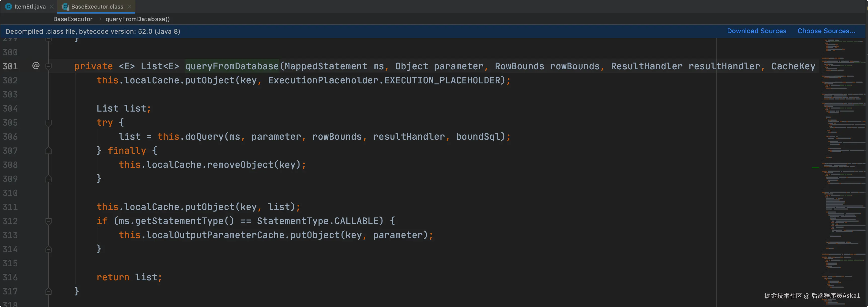The height and width of the screenshot is (307, 868).
Task: Click the fold end marker at line 314
Action: [x=49, y=249]
